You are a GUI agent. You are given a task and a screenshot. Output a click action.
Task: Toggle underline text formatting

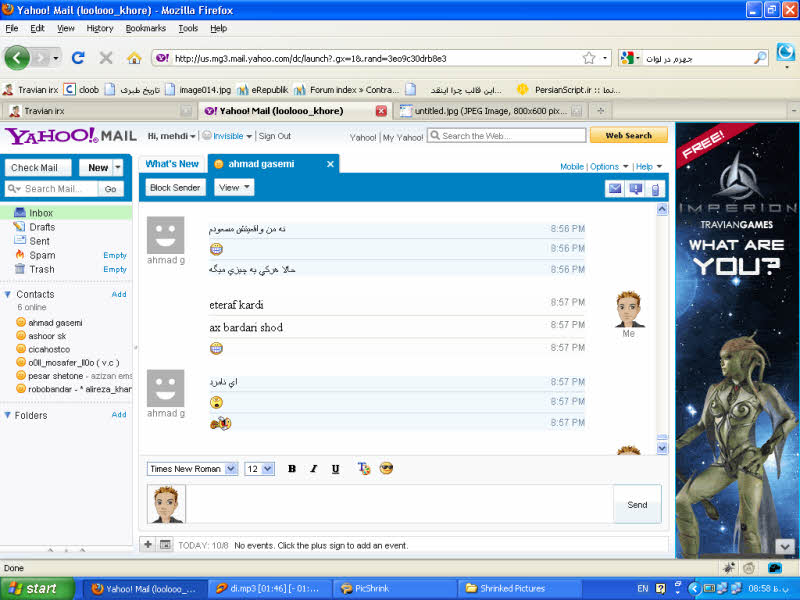pyautogui.click(x=335, y=468)
